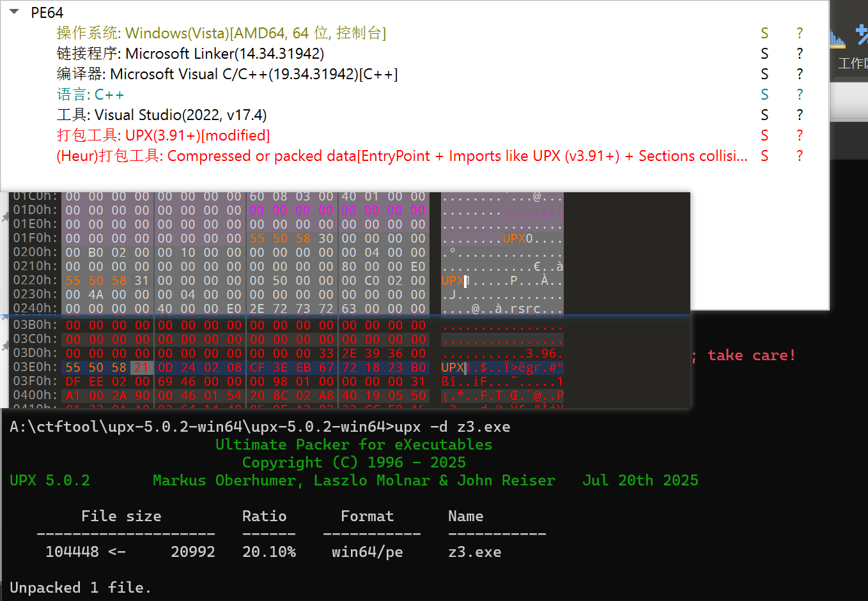Screen dimensions: 868x601
Task: Select the 打包工具: UPX(3.91+)[modified] entry
Action: pos(163,135)
